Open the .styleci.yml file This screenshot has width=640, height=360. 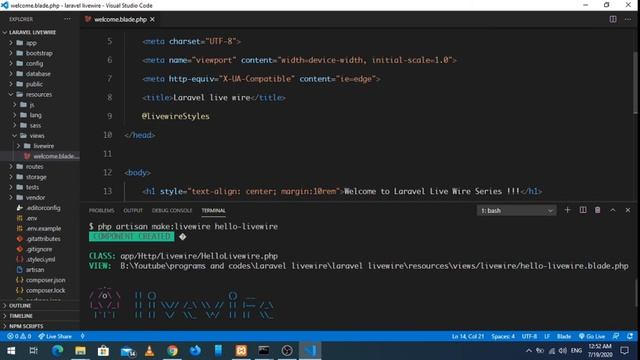40,259
